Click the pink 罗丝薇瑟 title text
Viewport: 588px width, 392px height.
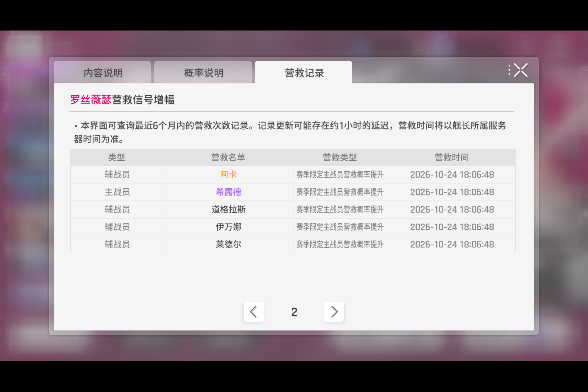point(90,100)
